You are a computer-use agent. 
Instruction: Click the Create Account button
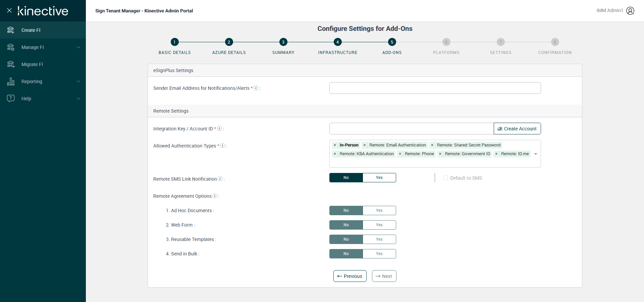517,129
